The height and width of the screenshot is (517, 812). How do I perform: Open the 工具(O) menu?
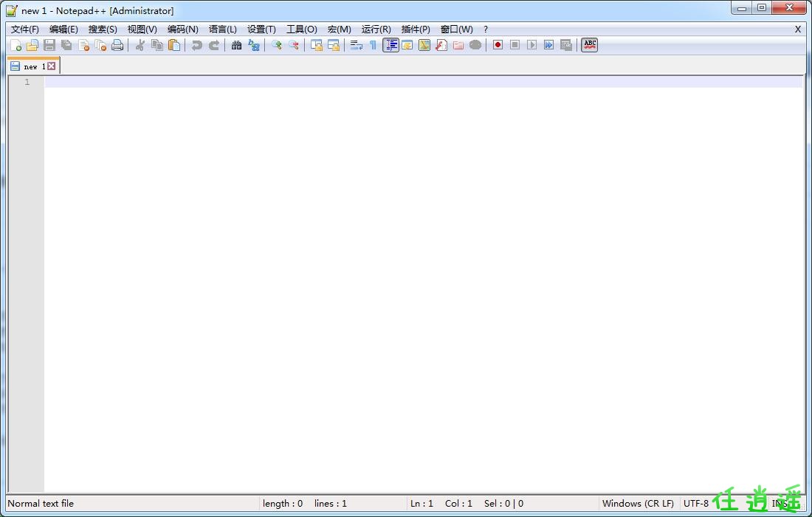(x=302, y=30)
